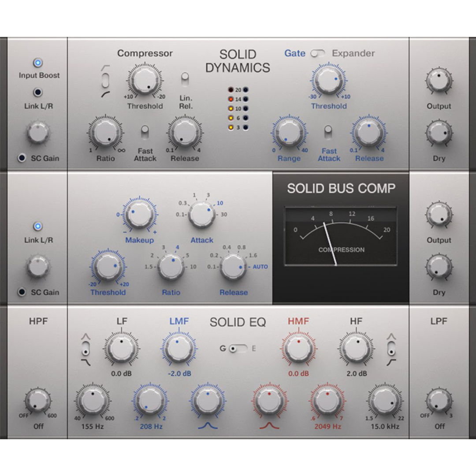Viewport: 476px width, 476px height.
Task: Switch the Gate/Expander mode toggle
Action: [x=317, y=53]
